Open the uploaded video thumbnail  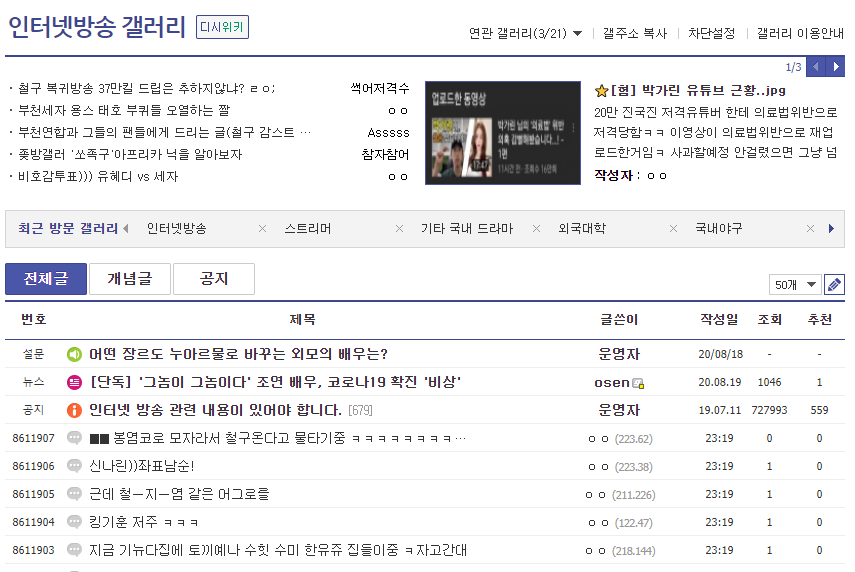click(503, 133)
